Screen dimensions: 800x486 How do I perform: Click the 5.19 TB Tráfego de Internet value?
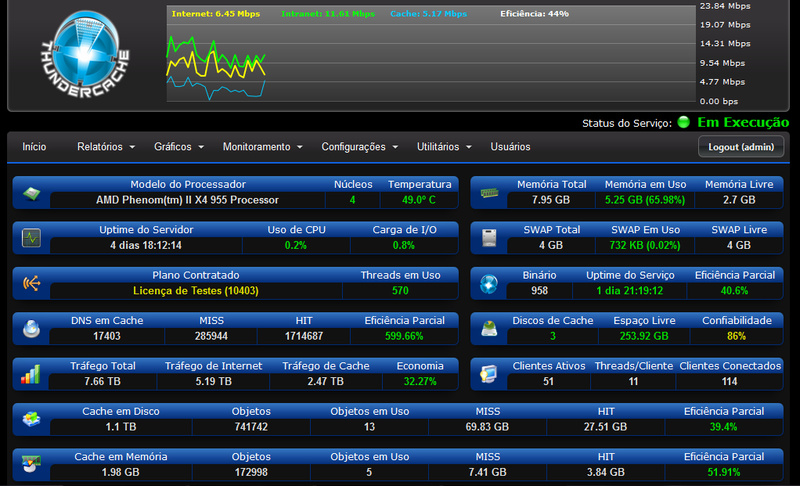point(213,381)
